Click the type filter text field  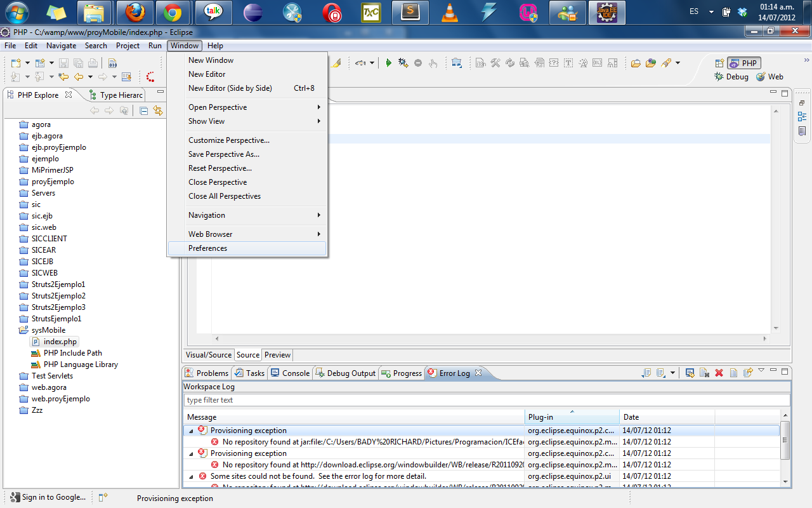(x=487, y=400)
